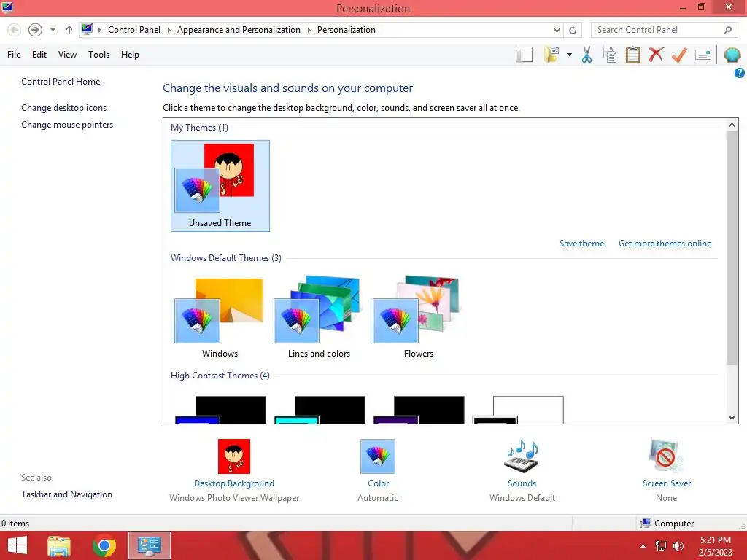Image resolution: width=747 pixels, height=560 pixels.
Task: Open the Help menu
Action: (130, 55)
